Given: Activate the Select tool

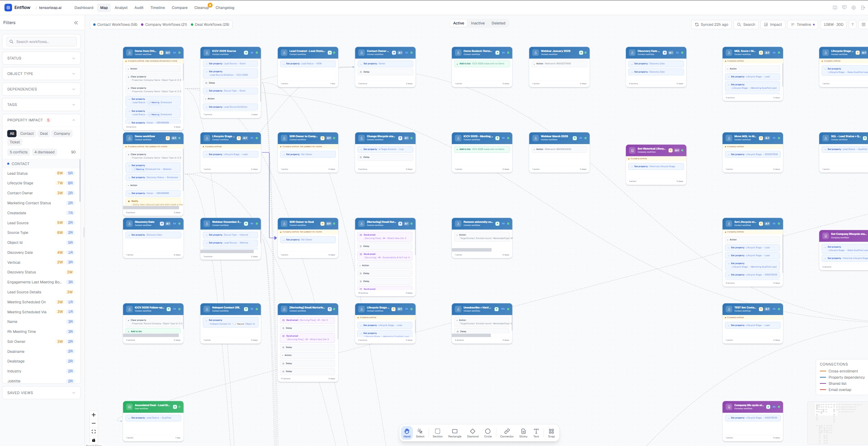Looking at the screenshot, I should 420,432.
